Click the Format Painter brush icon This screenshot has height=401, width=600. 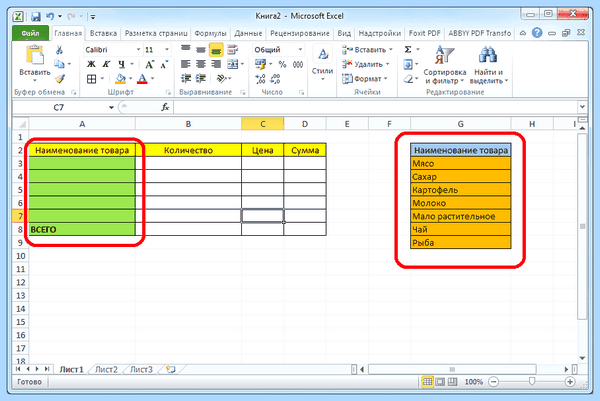point(59,79)
